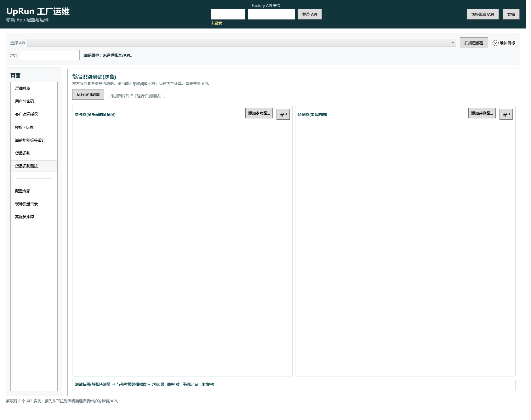
Task: Select 客户追溯授权 in sidebar
Action: pos(34,114)
